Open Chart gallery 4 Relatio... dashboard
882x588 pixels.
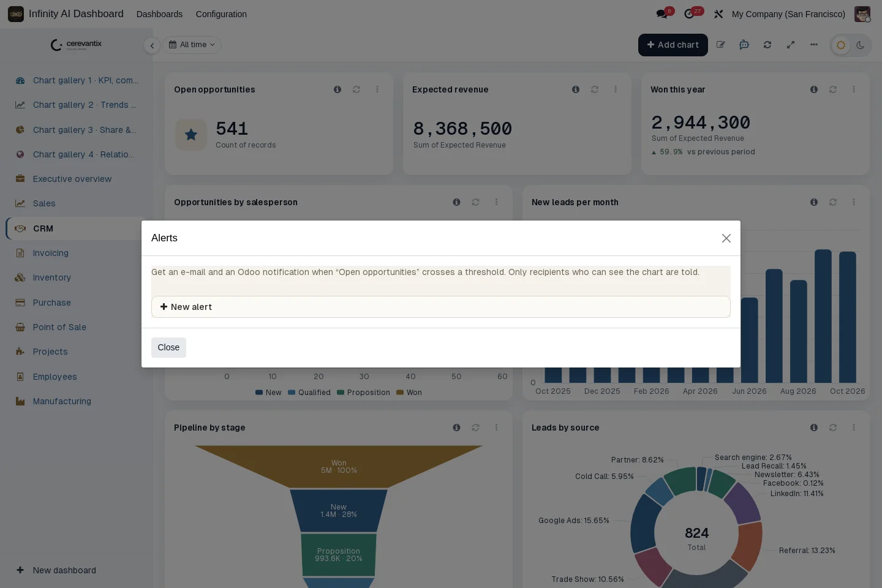pos(77,154)
